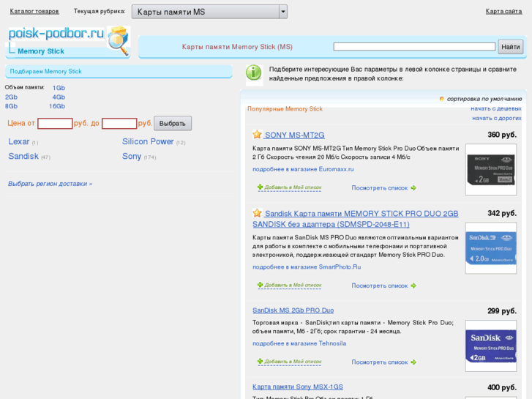Click the '400 руб.' price
Screen dimensions: 532x399
[502, 387]
